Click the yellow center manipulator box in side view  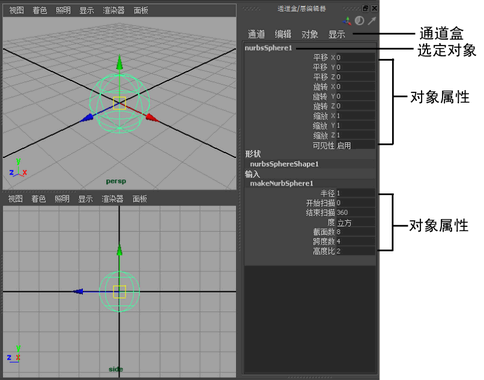click(119, 292)
